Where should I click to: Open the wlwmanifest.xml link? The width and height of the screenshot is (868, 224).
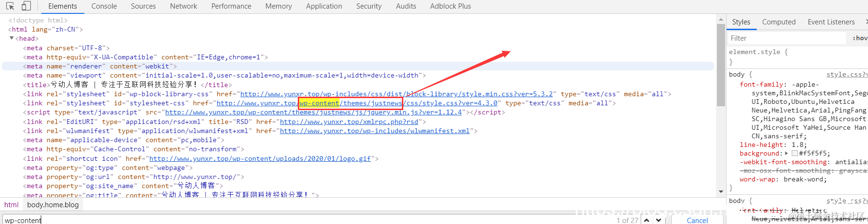[x=375, y=131]
